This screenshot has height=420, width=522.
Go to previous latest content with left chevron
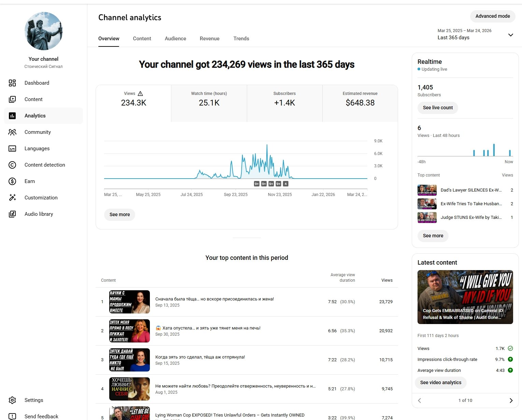point(420,401)
